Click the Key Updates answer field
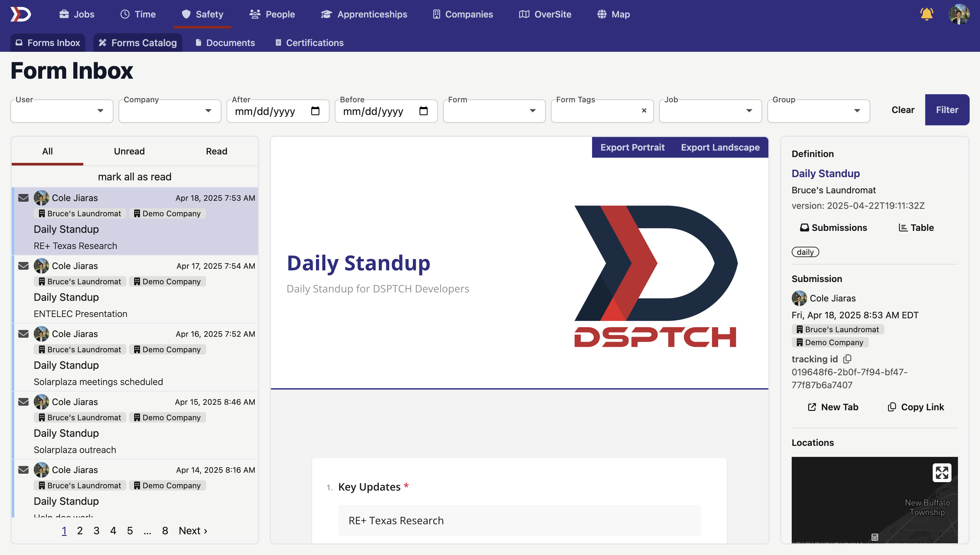Viewport: 980px width, 555px height. click(x=519, y=520)
